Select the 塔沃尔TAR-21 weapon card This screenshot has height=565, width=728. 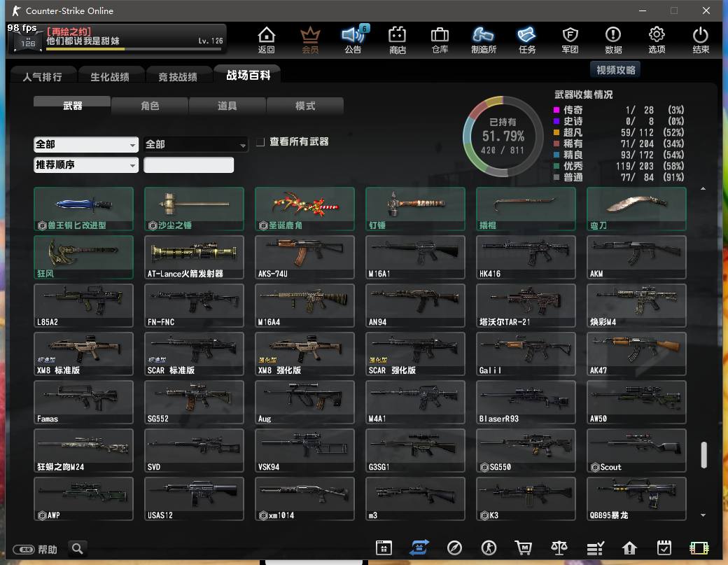(526, 305)
